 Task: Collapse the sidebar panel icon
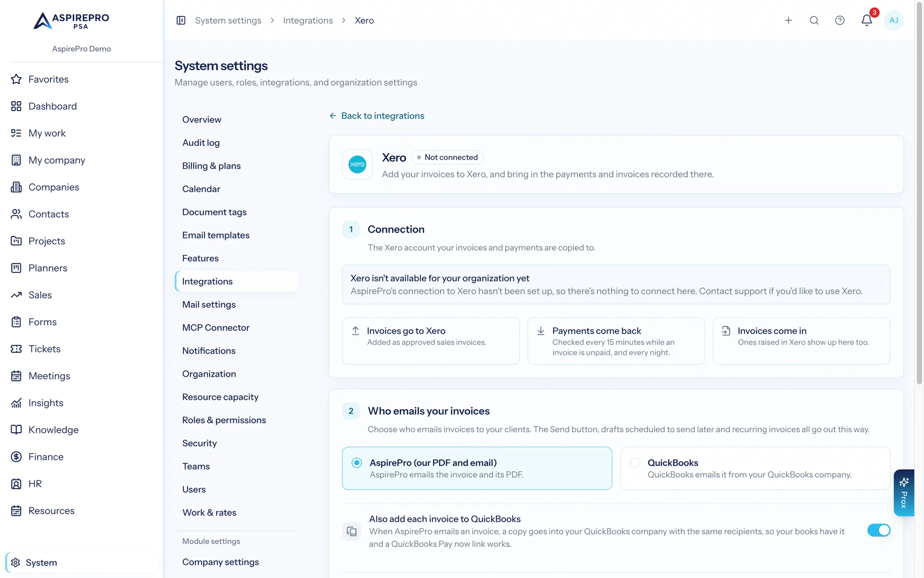click(181, 20)
